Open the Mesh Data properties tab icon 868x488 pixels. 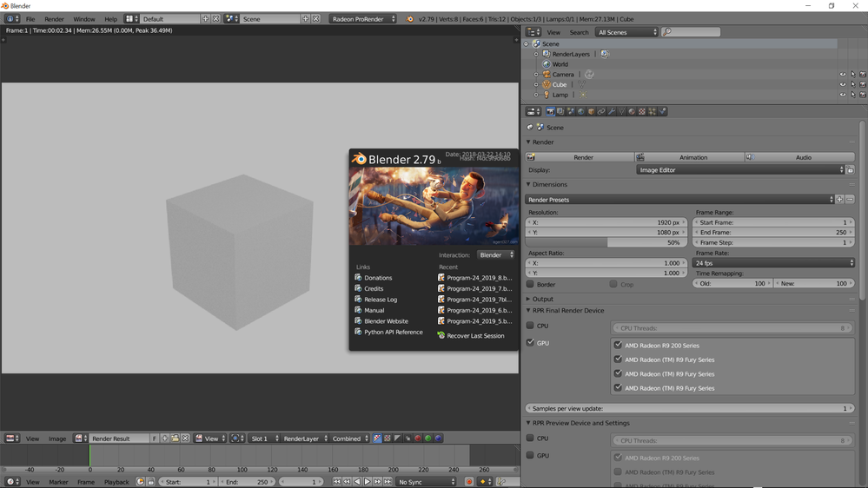[x=621, y=111]
